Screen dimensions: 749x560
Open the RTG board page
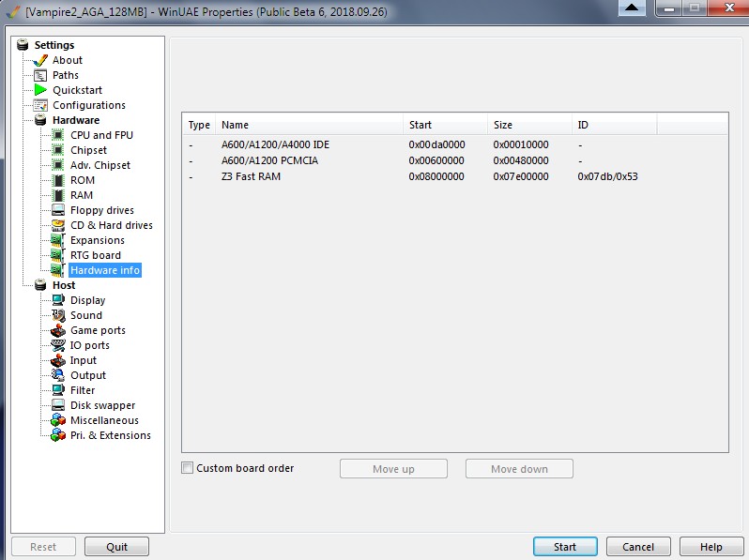pos(95,255)
